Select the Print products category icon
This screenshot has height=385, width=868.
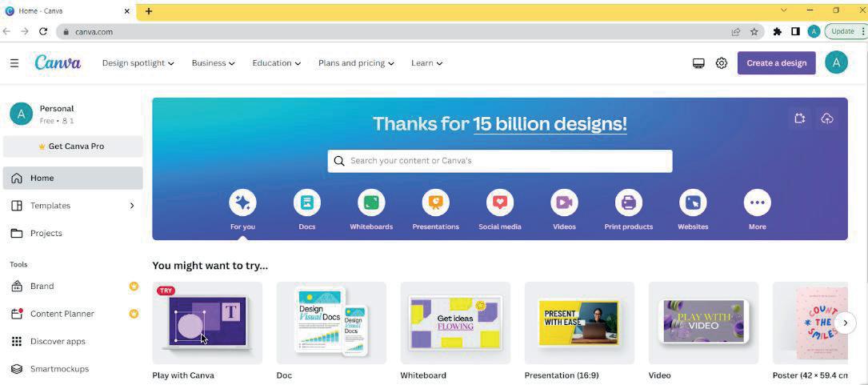(629, 203)
